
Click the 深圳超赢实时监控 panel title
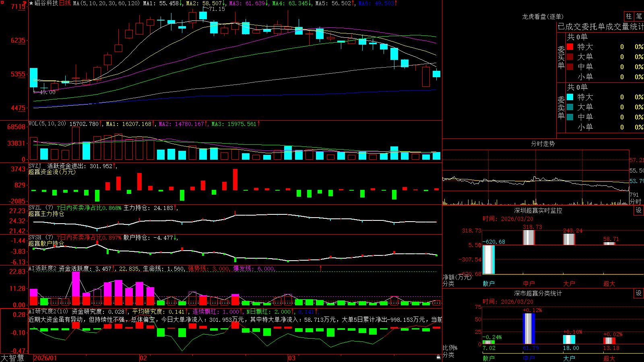[x=538, y=210]
